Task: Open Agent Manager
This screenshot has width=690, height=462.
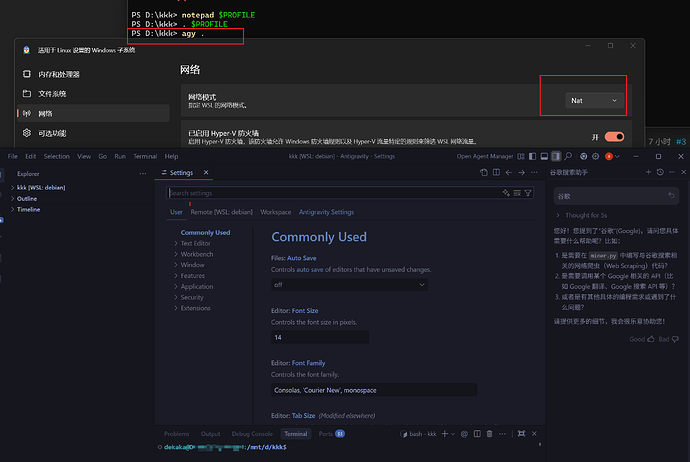Action: tap(485, 156)
